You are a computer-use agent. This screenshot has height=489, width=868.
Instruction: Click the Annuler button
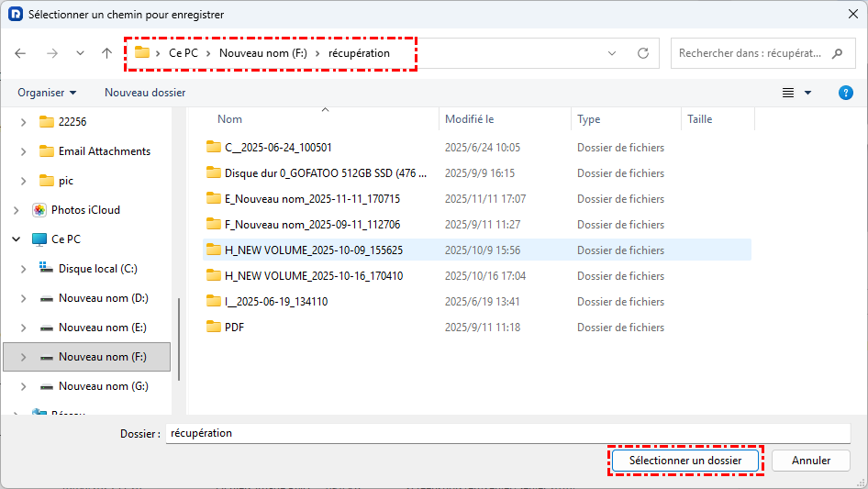(810, 461)
